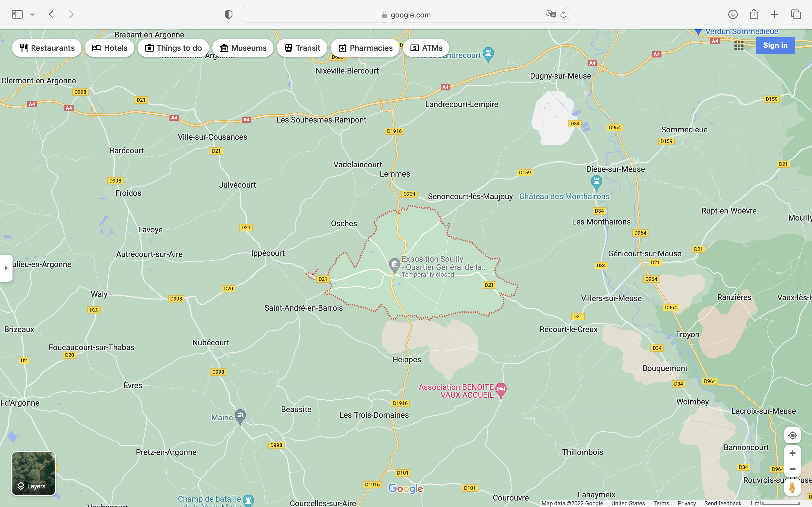Screen dimensions: 812x507
Task: Expand the collapsed Maps side panel
Action: pos(6,268)
